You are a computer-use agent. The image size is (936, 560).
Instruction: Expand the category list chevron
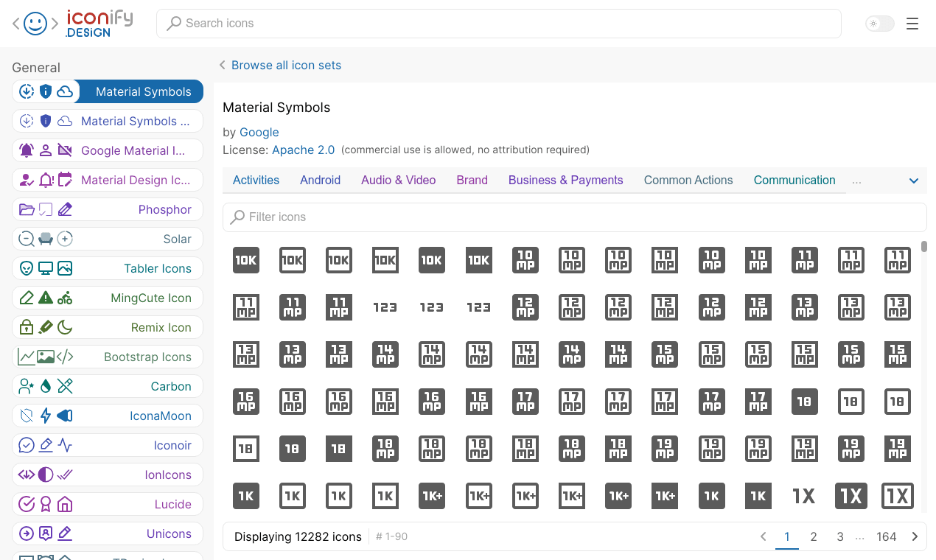914,181
